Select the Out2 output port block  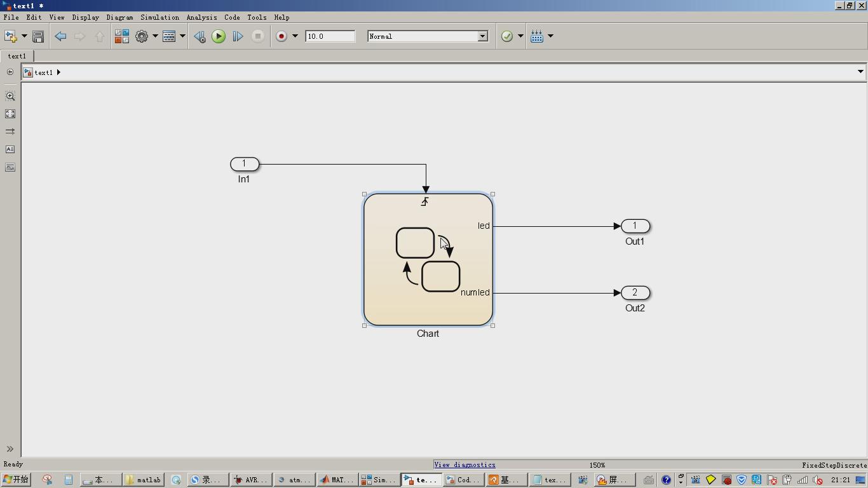click(x=635, y=293)
